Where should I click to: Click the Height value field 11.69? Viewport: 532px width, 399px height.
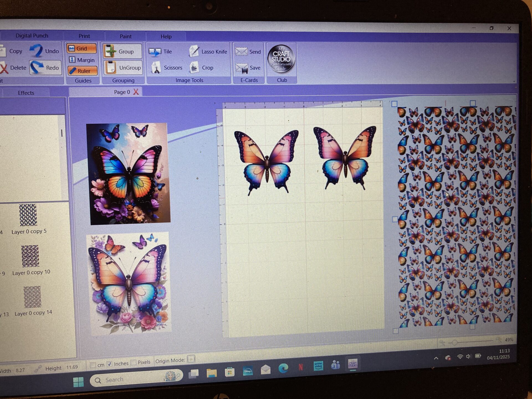[72, 367]
